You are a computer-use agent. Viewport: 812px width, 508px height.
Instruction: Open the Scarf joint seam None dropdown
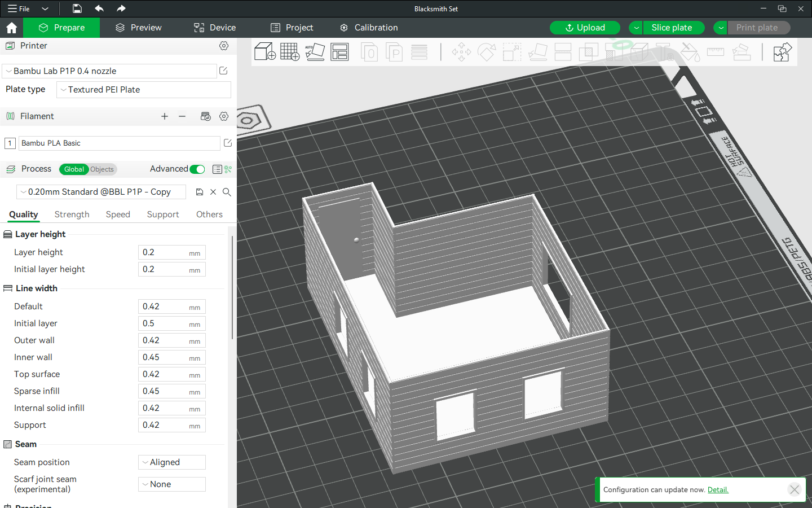(172, 484)
